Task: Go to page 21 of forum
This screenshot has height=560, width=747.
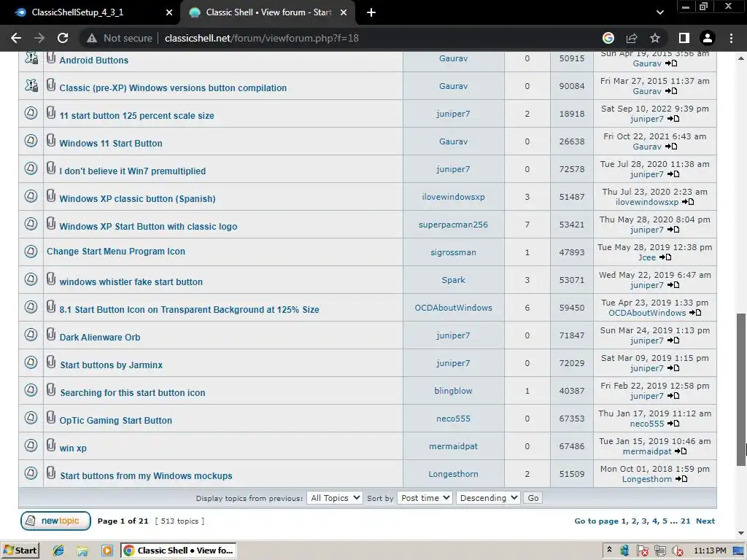Action: pyautogui.click(x=686, y=521)
